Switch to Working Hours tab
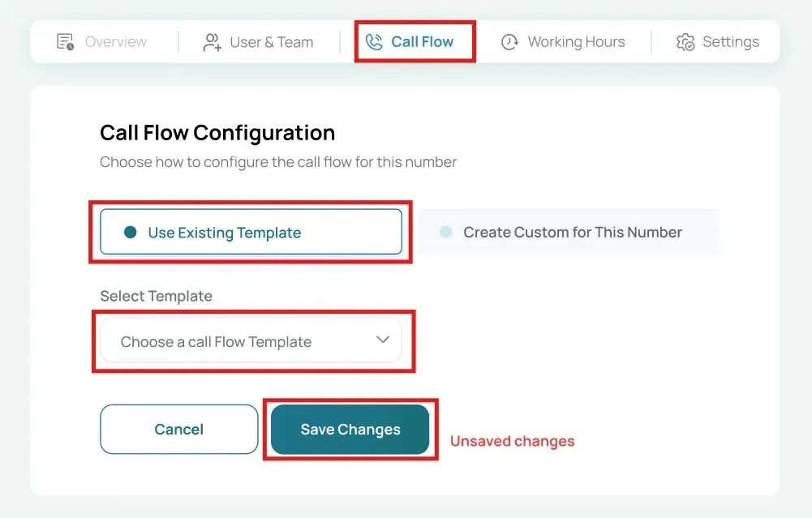 [x=563, y=42]
